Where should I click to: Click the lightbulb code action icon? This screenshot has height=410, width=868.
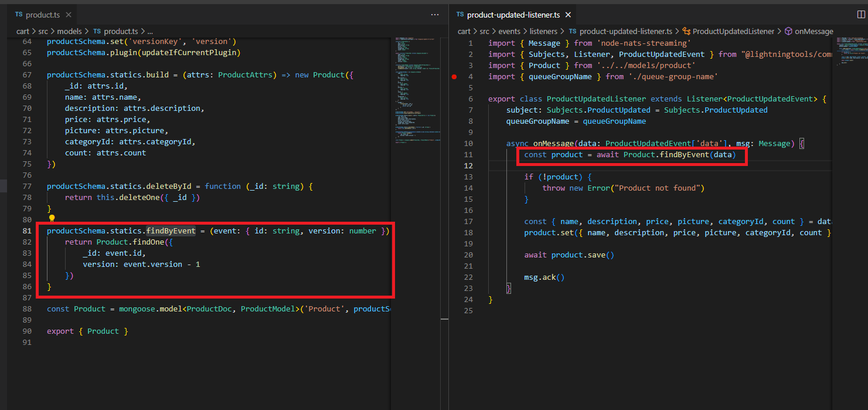click(x=52, y=219)
